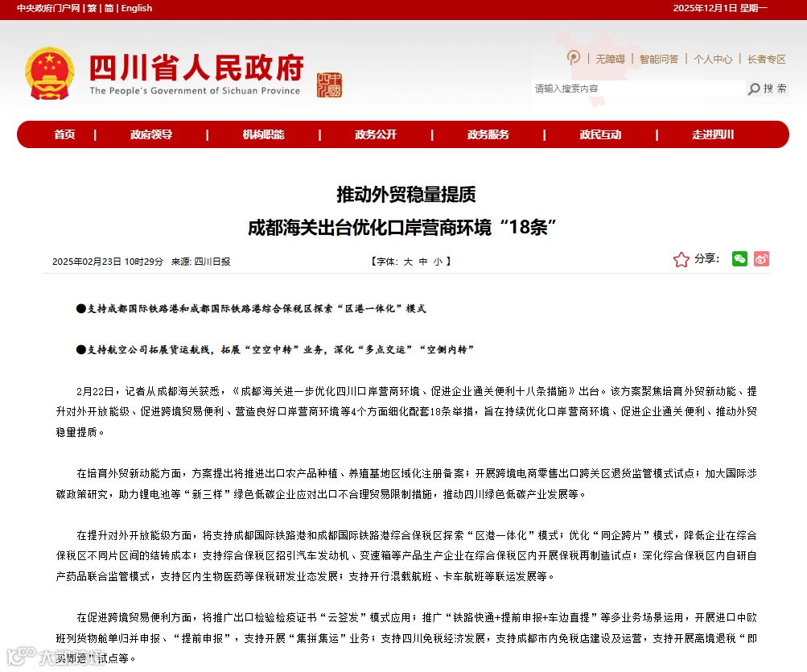Click the paragraph starting 2月22日，记者从成都海关获悉

[406, 411]
